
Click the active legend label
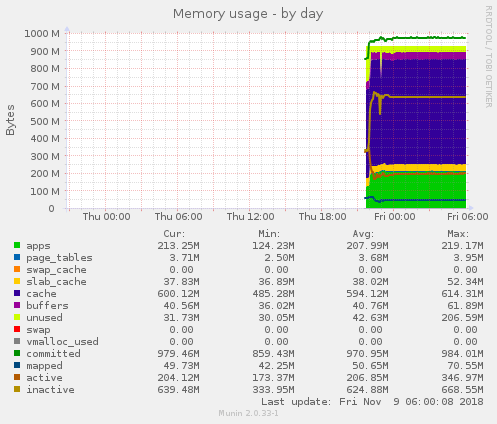[x=44, y=378]
